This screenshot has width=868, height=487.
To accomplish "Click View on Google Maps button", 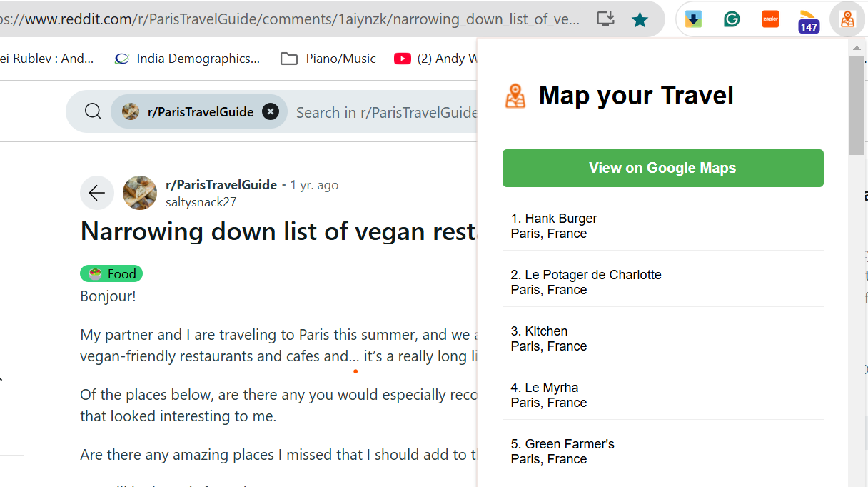I will pos(663,168).
